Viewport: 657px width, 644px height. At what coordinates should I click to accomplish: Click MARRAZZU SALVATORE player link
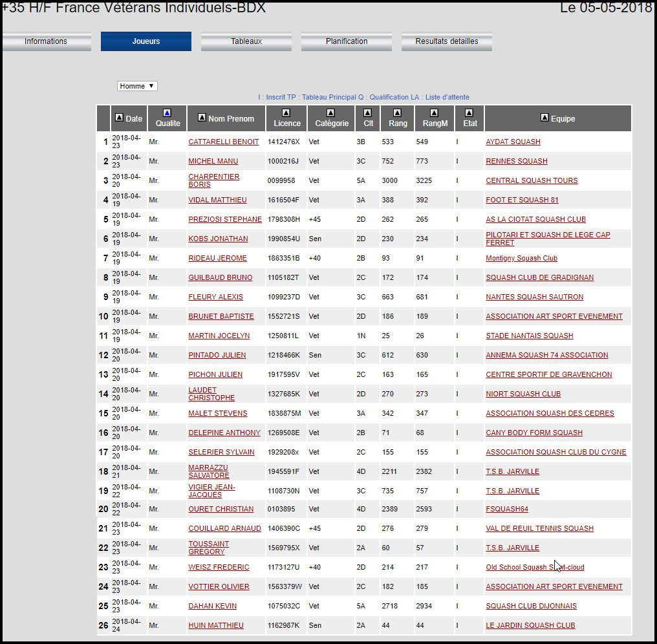(x=209, y=471)
